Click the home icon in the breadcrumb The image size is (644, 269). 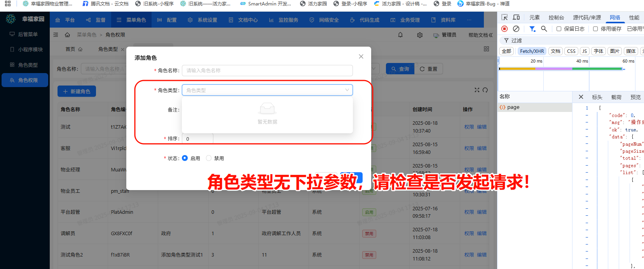point(67,35)
